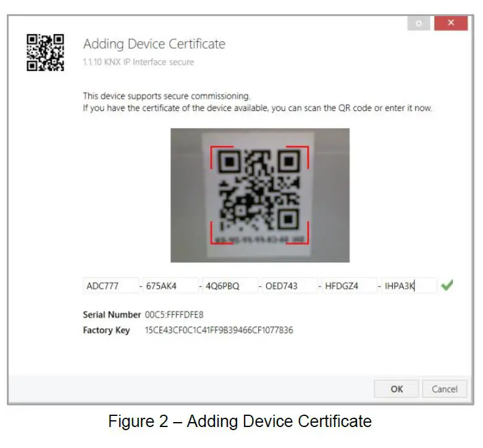Click the certificate field containing IHPA3K
Viewport: 483px width, 448px height.
point(409,286)
